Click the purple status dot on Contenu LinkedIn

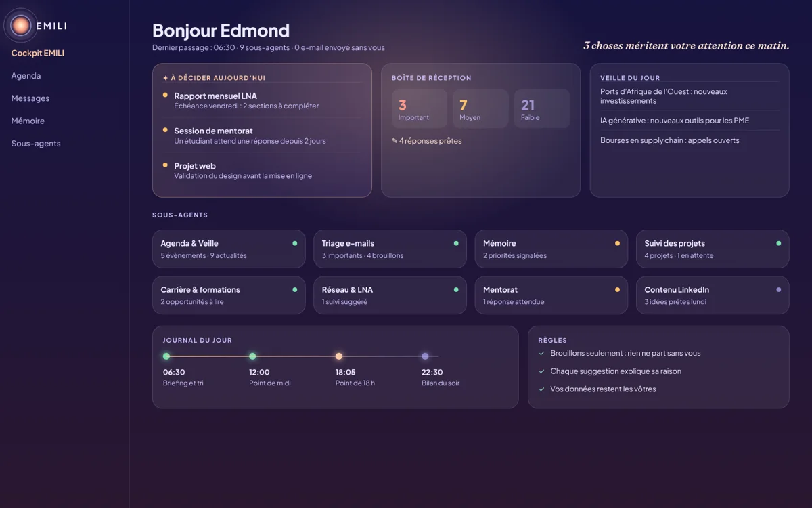click(x=778, y=289)
